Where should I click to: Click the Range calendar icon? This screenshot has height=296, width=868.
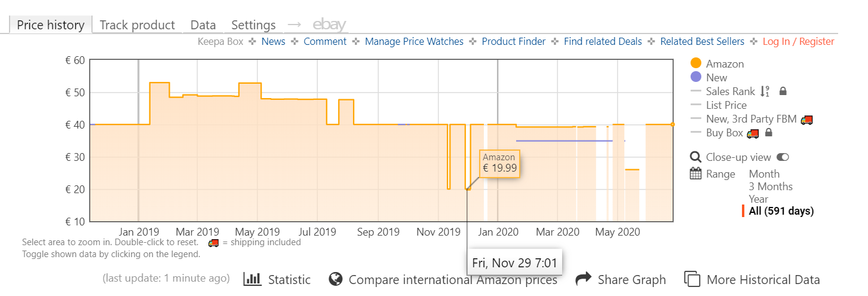(x=695, y=174)
